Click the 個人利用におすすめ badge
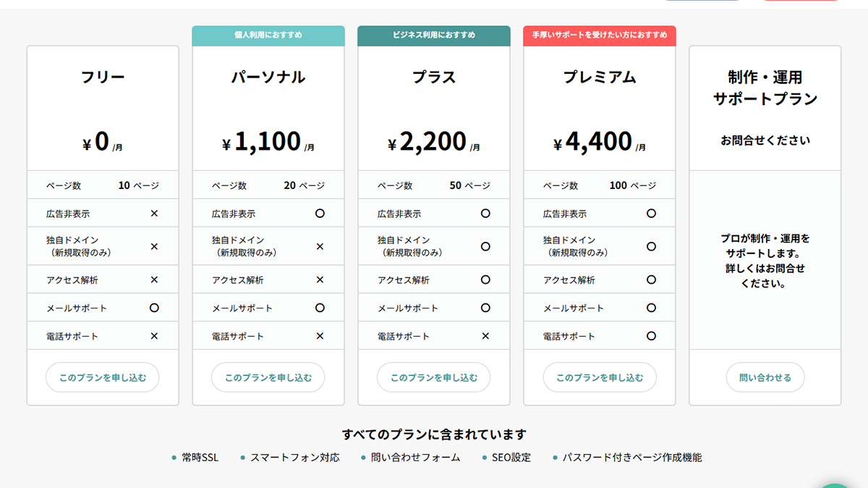Screen dimensions: 868x488 click(x=268, y=34)
